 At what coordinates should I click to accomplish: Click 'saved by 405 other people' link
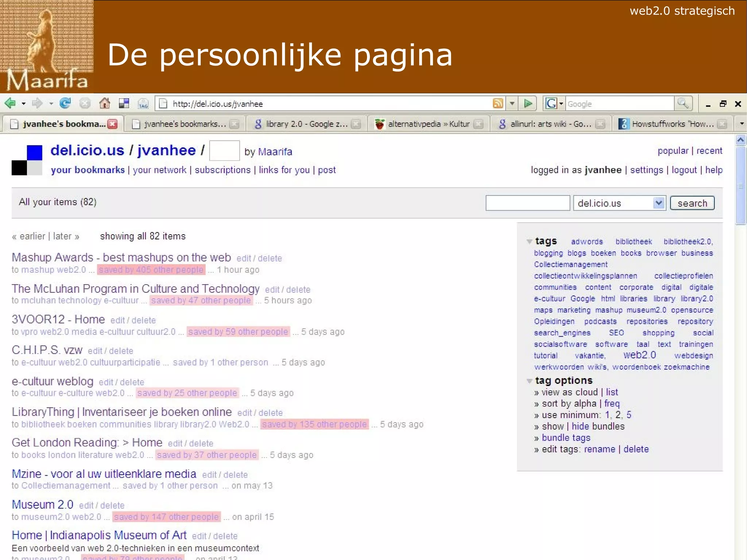(151, 270)
